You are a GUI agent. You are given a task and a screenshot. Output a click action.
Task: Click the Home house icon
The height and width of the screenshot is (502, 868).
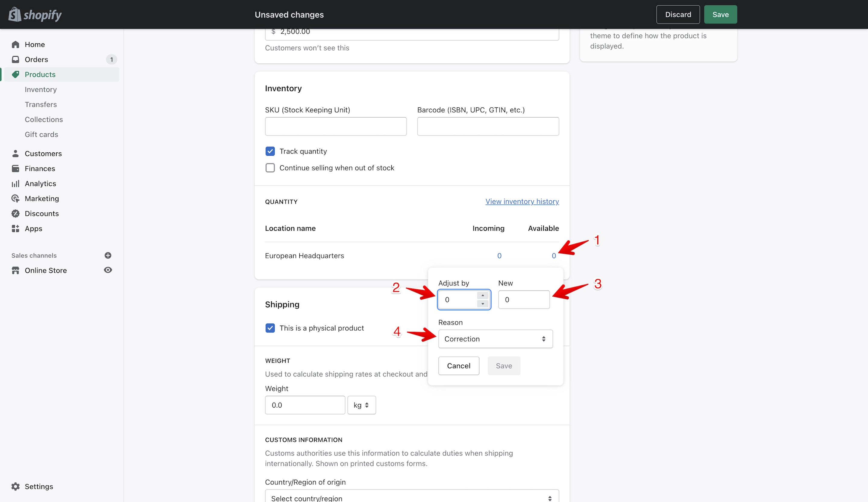coord(15,44)
